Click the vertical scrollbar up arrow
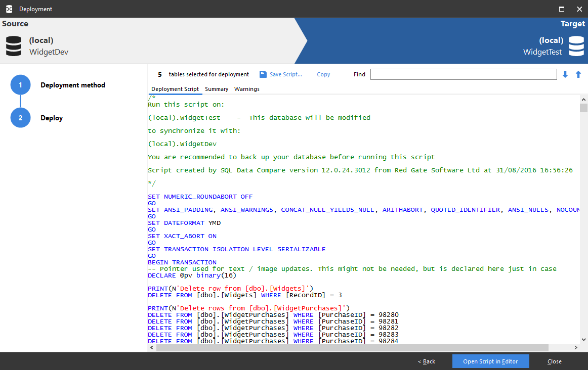Viewport: 588px width, 370px height. [583, 99]
